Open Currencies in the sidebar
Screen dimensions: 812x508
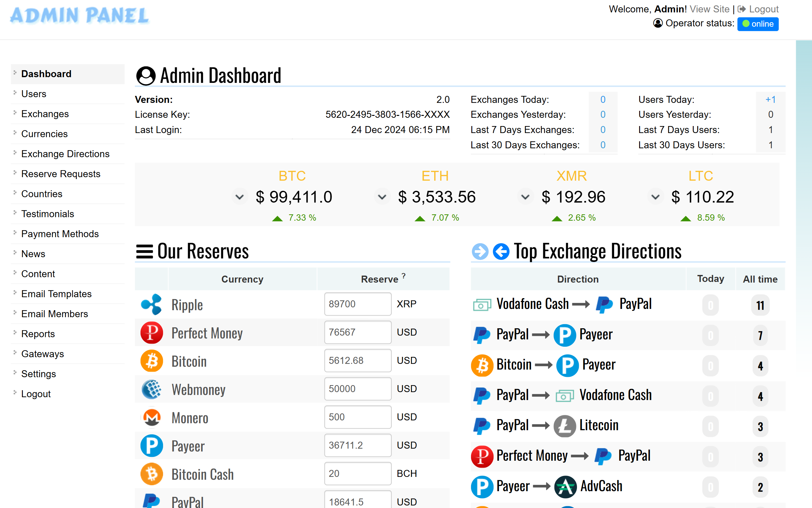tap(68, 134)
